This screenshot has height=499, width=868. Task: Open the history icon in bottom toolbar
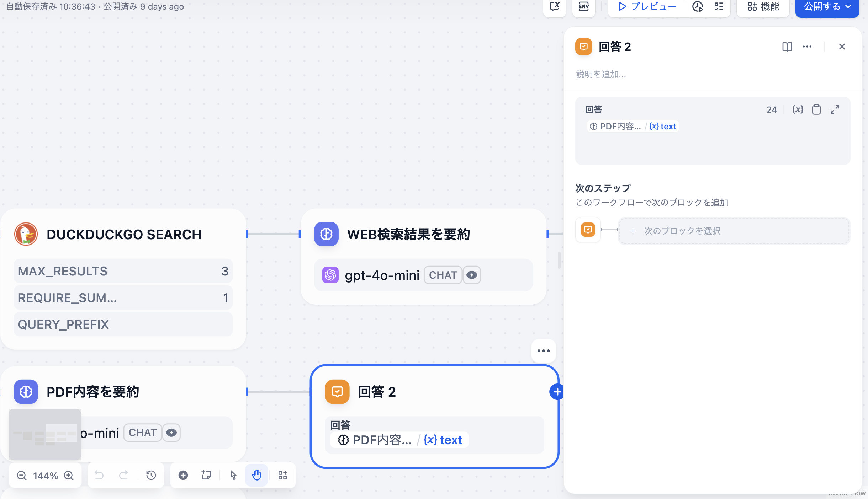pos(150,475)
